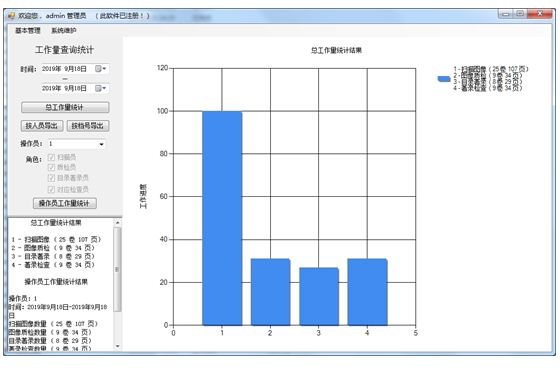Open the start date calendar picker
Image resolution: width=560 pixels, height=377 pixels.
click(100, 69)
